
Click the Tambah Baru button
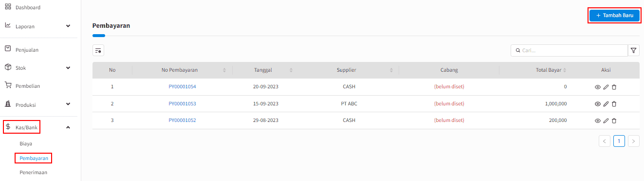[x=614, y=16]
